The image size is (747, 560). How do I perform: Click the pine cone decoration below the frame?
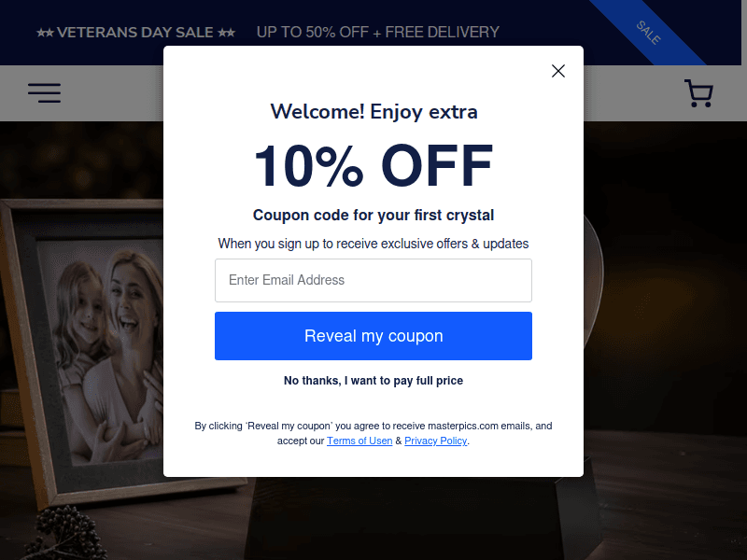click(x=66, y=533)
